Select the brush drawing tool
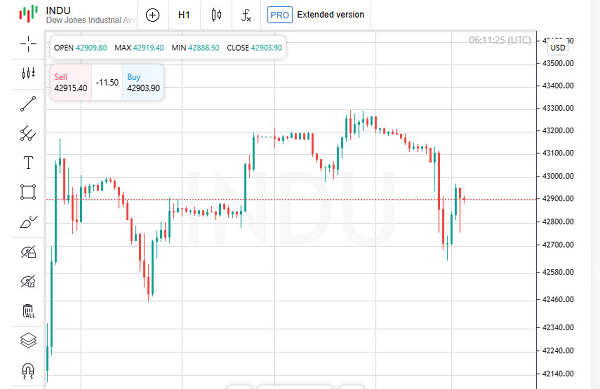The width and height of the screenshot is (600, 389). [28, 222]
